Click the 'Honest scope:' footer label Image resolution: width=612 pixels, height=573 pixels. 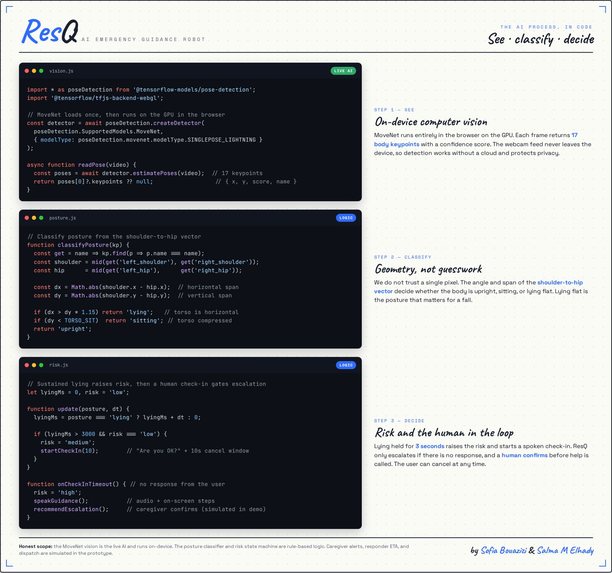[x=36, y=546]
